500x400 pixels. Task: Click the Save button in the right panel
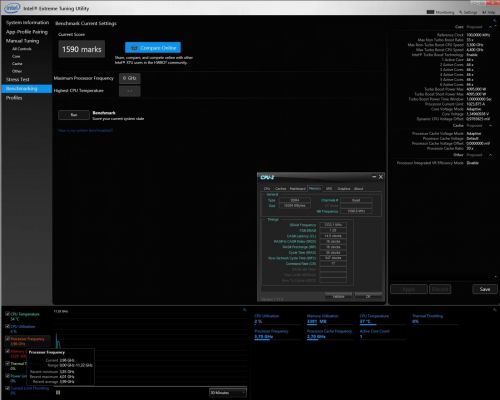(485, 289)
